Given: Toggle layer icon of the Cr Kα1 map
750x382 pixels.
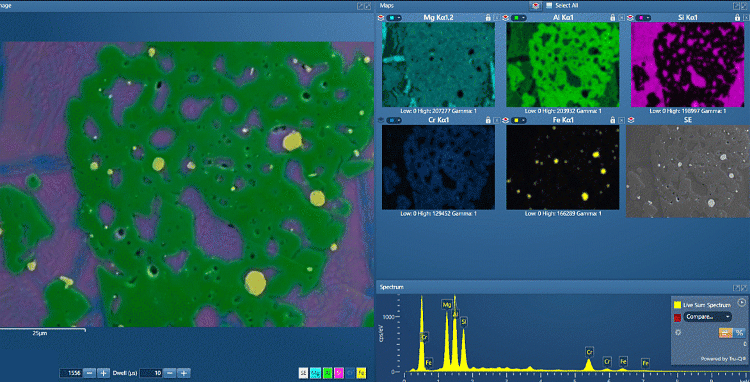Looking at the screenshot, I should (x=381, y=120).
